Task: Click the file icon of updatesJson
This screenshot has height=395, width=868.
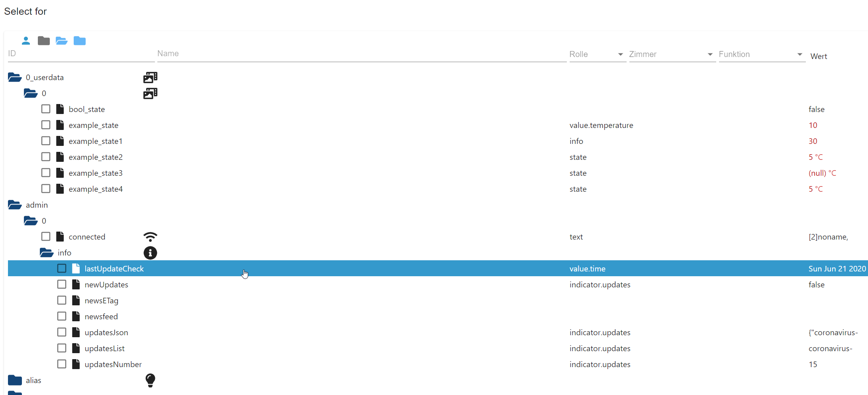Action: click(x=76, y=332)
